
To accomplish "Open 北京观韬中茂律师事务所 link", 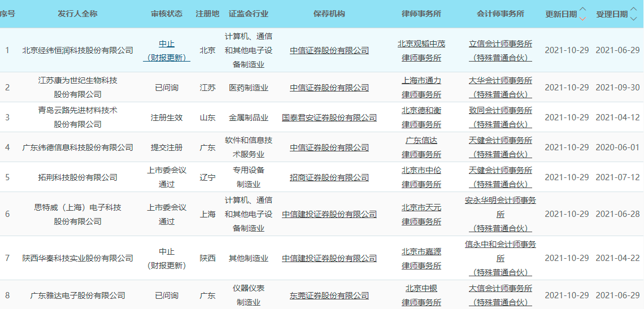I will click(x=421, y=50).
